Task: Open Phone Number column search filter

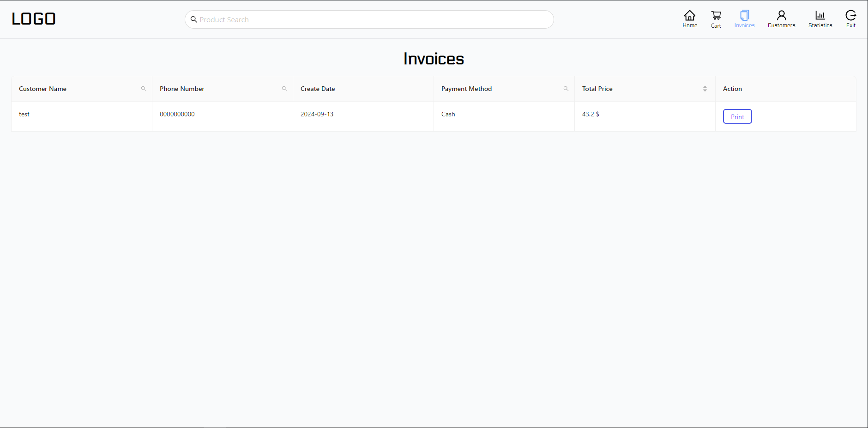Action: click(284, 89)
